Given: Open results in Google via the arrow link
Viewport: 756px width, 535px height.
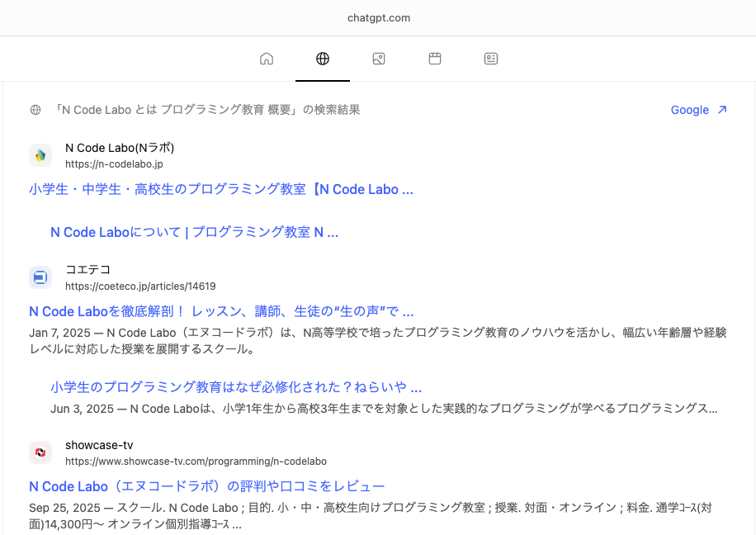Looking at the screenshot, I should [698, 109].
